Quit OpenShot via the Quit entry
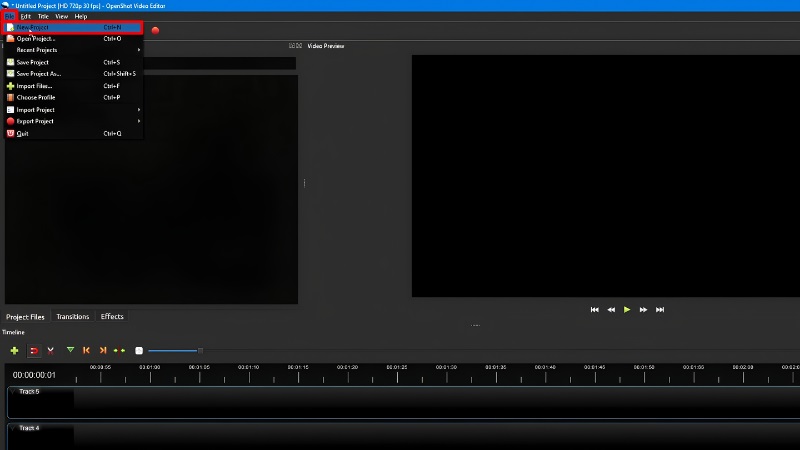Viewport: 800px width, 450px height. point(72,134)
